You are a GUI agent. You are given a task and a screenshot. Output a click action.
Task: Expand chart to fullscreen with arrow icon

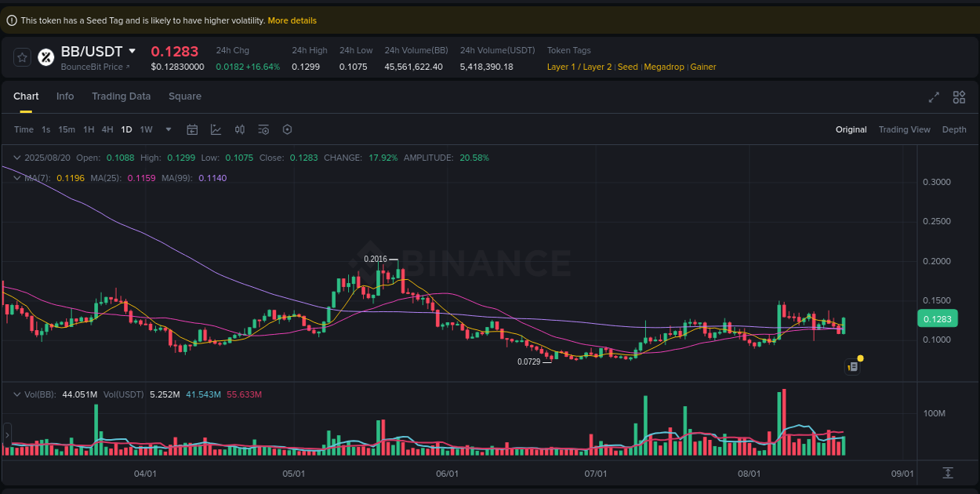tap(934, 97)
